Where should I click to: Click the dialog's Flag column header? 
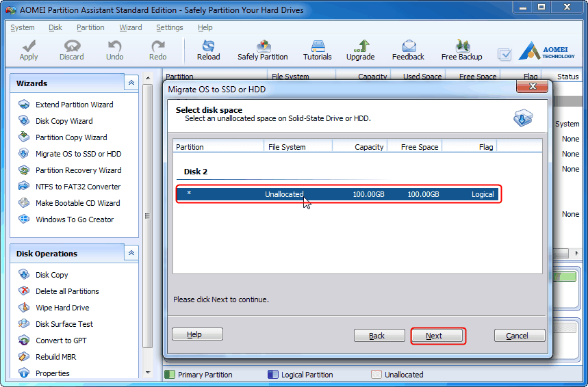pos(470,147)
